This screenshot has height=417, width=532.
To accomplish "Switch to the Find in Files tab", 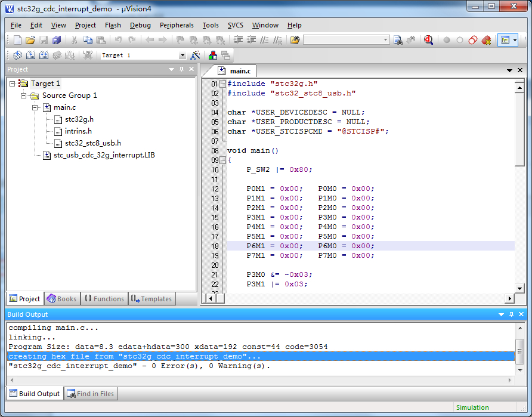I will click(x=91, y=394).
